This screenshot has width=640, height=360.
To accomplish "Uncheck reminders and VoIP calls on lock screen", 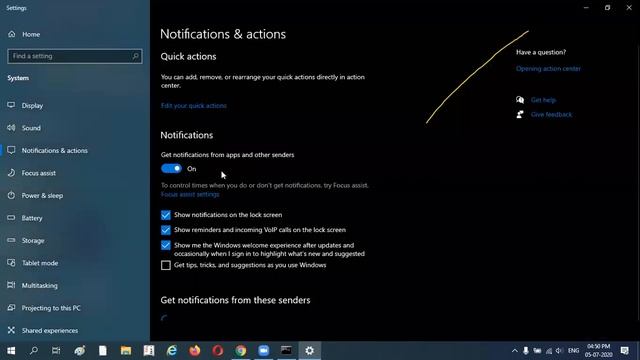I will (166, 230).
